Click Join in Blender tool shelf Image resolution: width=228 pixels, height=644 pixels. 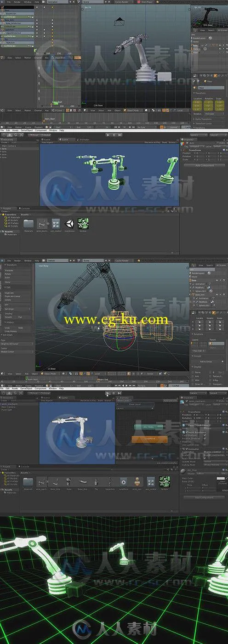[x=17, y=304]
